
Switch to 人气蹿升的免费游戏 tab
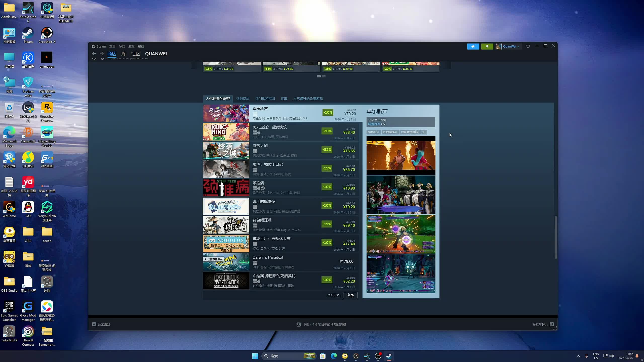tap(308, 99)
